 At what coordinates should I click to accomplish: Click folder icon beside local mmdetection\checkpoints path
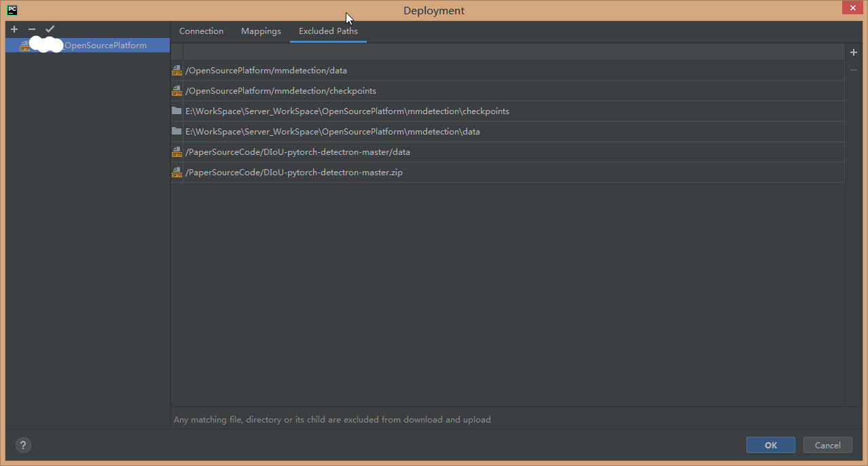(177, 111)
